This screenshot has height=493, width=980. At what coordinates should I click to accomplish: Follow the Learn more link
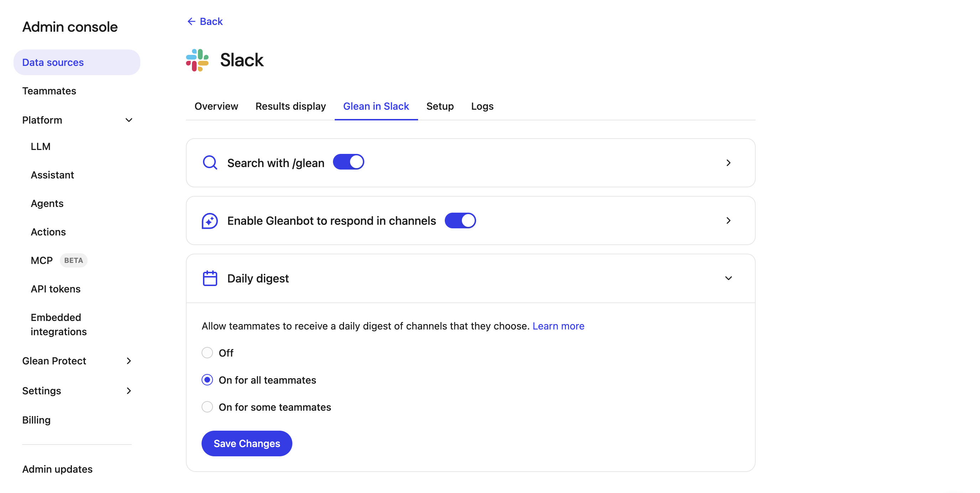pyautogui.click(x=558, y=326)
